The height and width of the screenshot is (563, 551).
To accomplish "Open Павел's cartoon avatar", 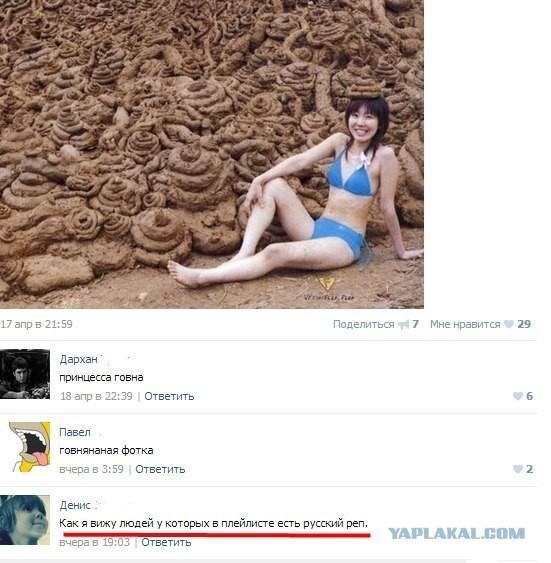I will (29, 447).
